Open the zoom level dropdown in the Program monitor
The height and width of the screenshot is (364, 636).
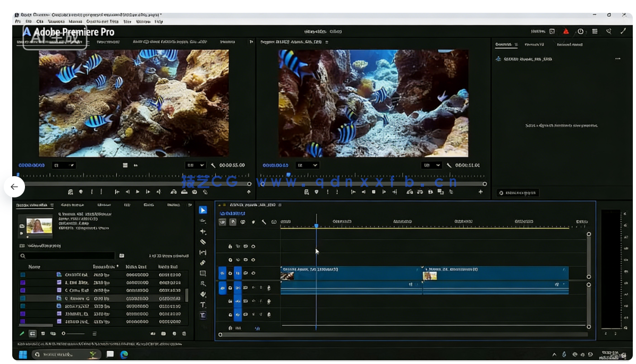[308, 165]
